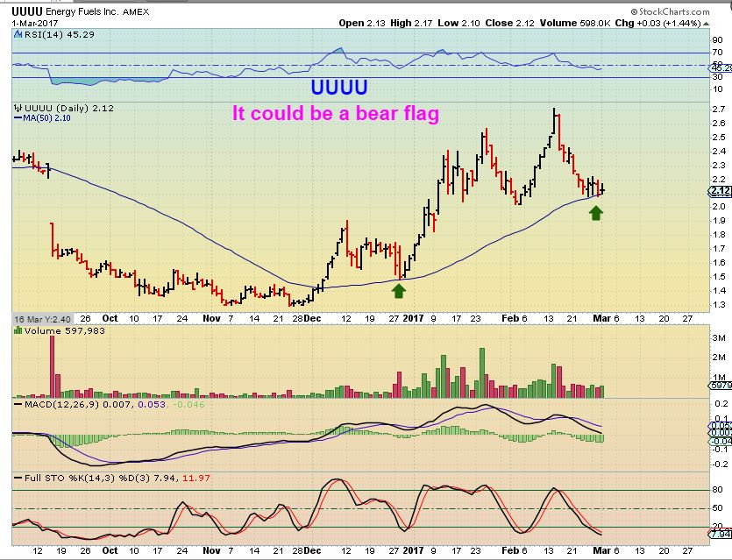Select the 'UUUU Energy Fuels Inc. AMEX' title
Viewport: 732px width, 560px height.
(81, 11)
